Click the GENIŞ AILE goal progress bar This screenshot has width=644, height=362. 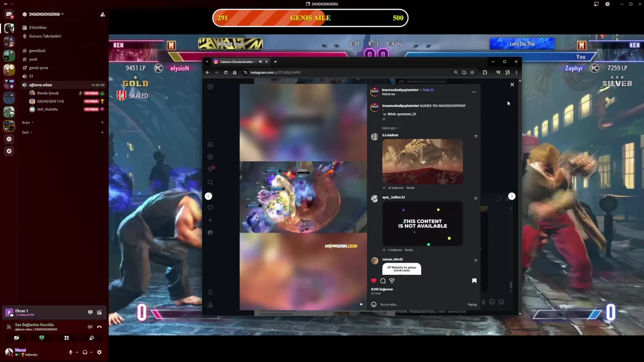[x=310, y=18]
